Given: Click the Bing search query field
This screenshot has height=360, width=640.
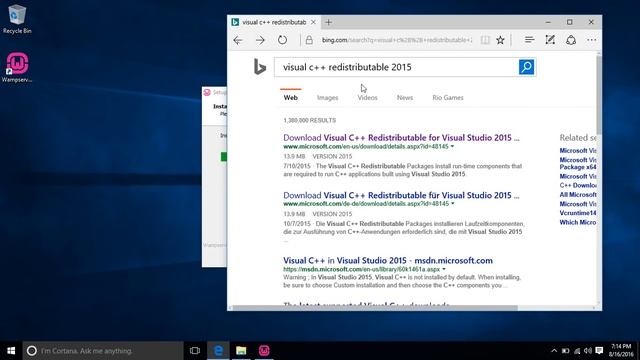Looking at the screenshot, I should pos(396,67).
